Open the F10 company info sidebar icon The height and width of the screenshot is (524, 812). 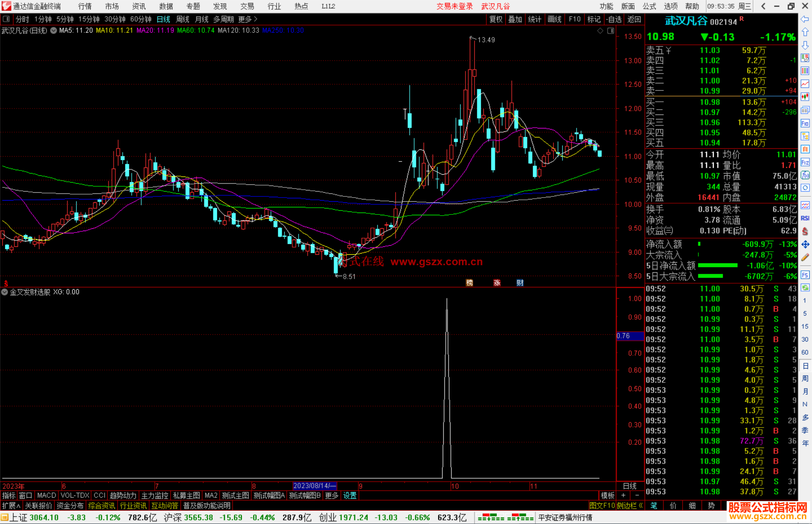[805, 123]
